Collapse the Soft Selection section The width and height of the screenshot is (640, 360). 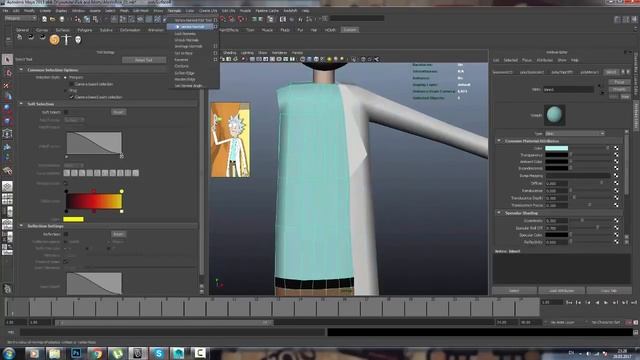tap(21, 104)
